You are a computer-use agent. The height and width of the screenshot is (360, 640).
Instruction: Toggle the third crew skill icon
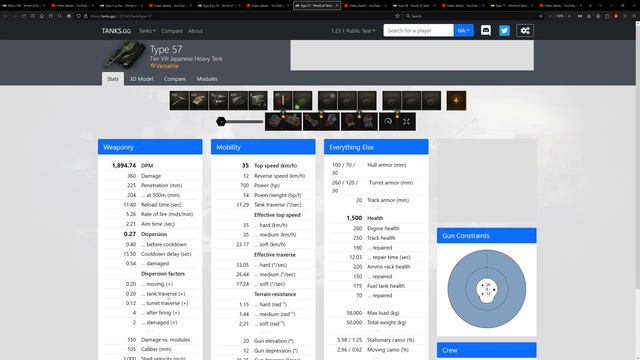point(312,122)
